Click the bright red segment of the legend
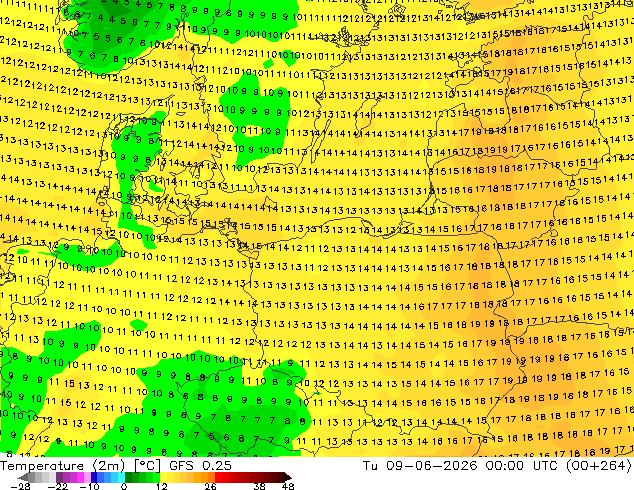This screenshot has width=634, height=490. (x=218, y=477)
